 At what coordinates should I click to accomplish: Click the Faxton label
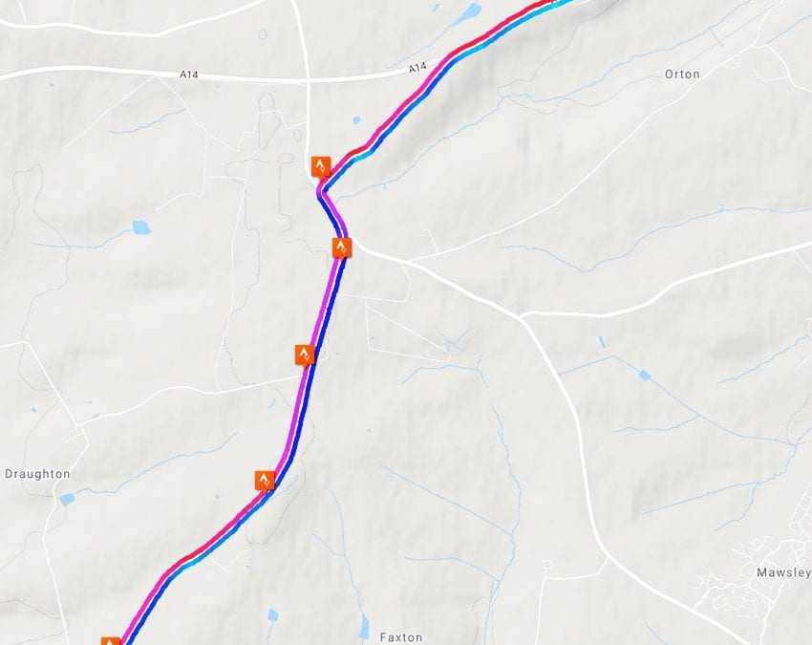click(x=401, y=637)
